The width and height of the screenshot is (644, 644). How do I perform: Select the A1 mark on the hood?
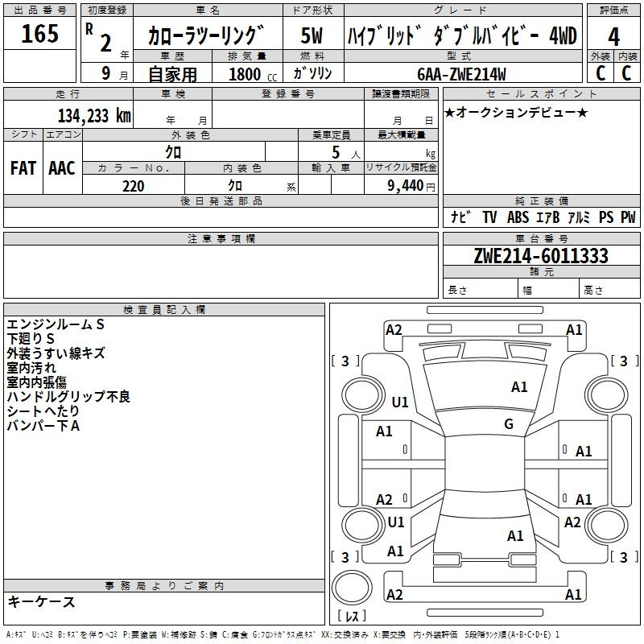click(519, 387)
